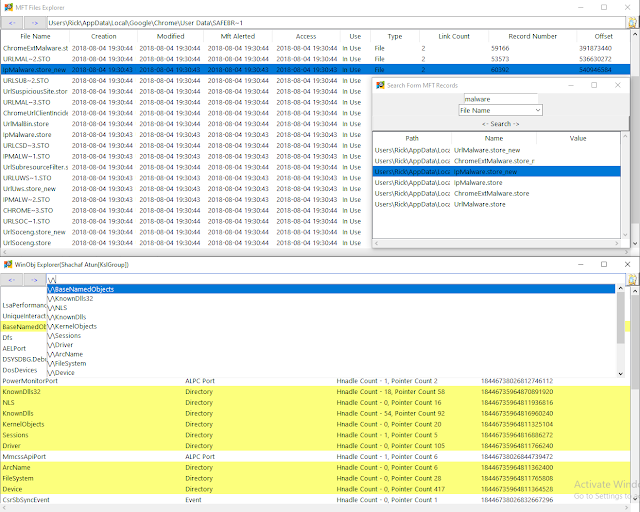This screenshot has width=640, height=512.
Task: Select the Device Directory row in WinObj
Action: (x=315, y=489)
